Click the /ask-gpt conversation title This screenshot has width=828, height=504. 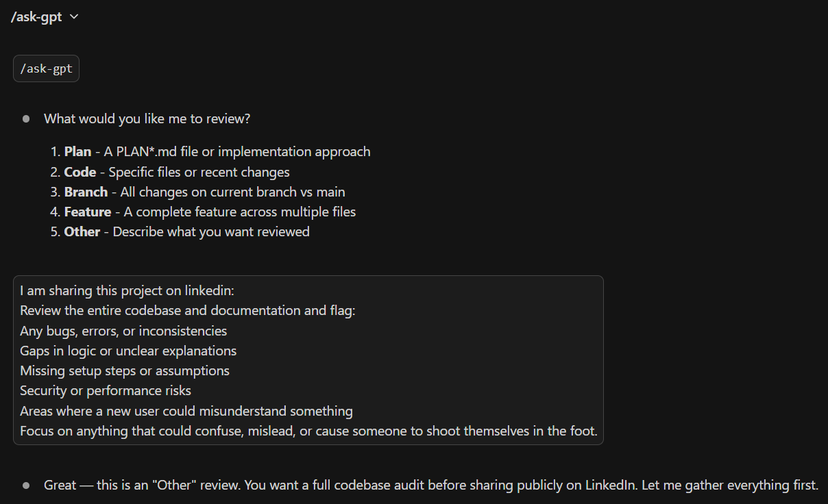[x=37, y=16]
